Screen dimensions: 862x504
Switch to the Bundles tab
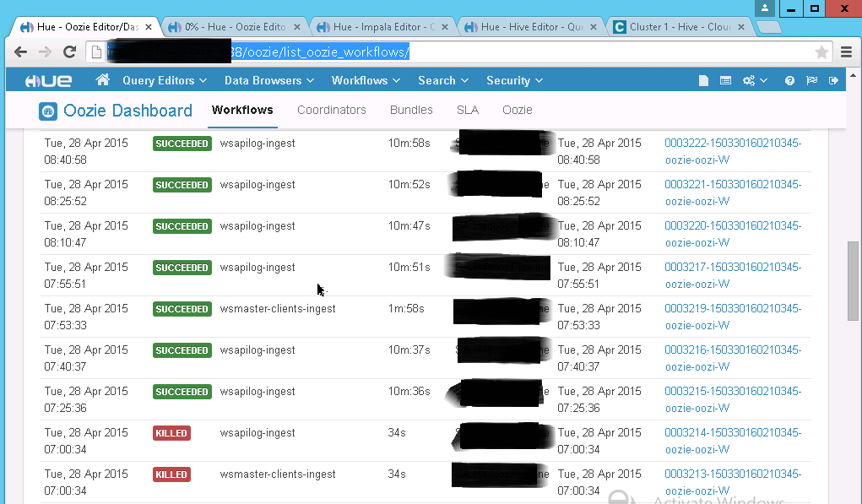tap(411, 110)
